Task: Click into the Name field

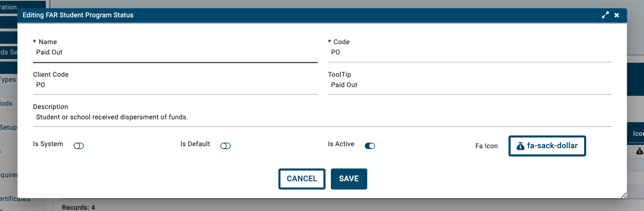Action: [x=175, y=52]
